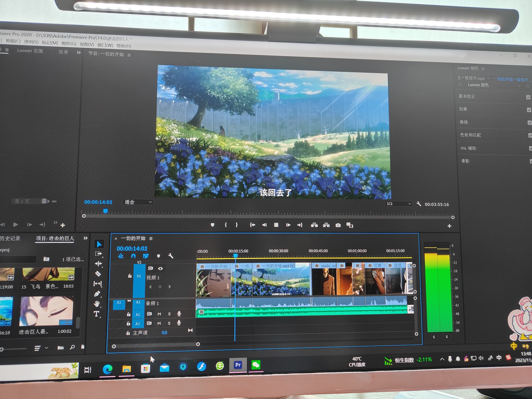Select the Selection tool arrow

tap(99, 244)
